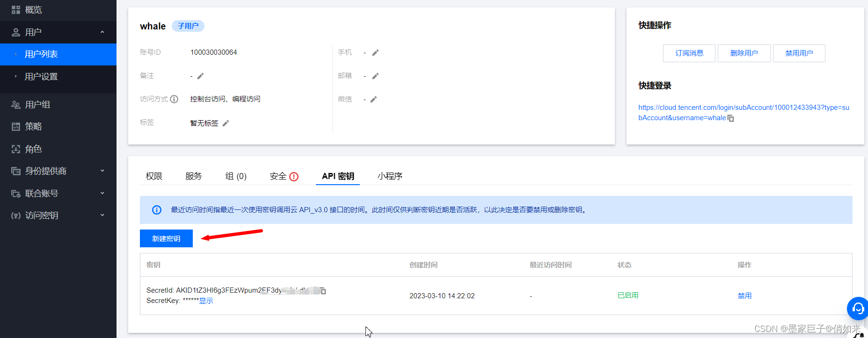Screen dimensions: 868x338
Task: Click the 子用户 badge next to whale
Action: 188,26
